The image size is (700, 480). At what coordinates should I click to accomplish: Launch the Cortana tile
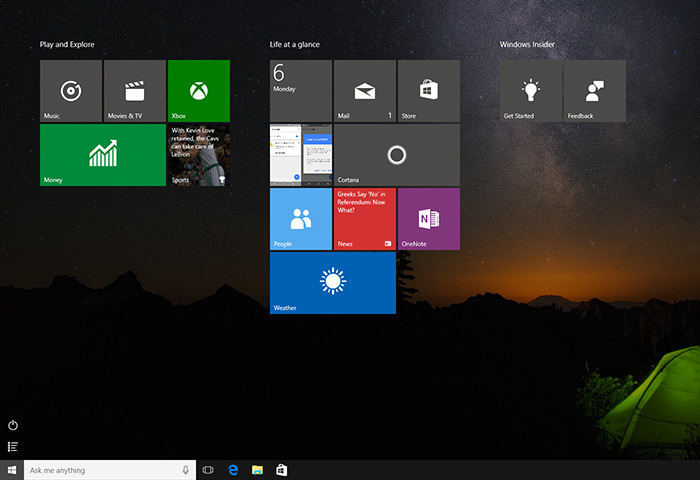pos(397,155)
